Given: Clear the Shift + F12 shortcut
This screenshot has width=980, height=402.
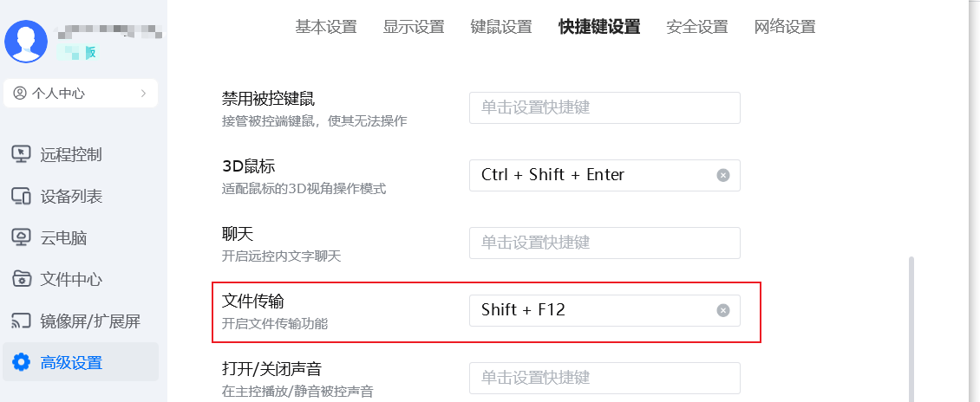Looking at the screenshot, I should (x=722, y=310).
